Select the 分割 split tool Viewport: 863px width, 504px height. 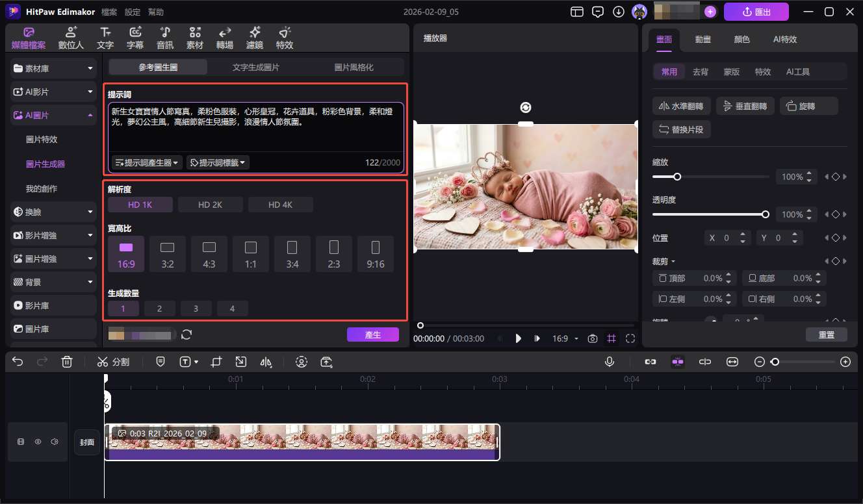[114, 362]
